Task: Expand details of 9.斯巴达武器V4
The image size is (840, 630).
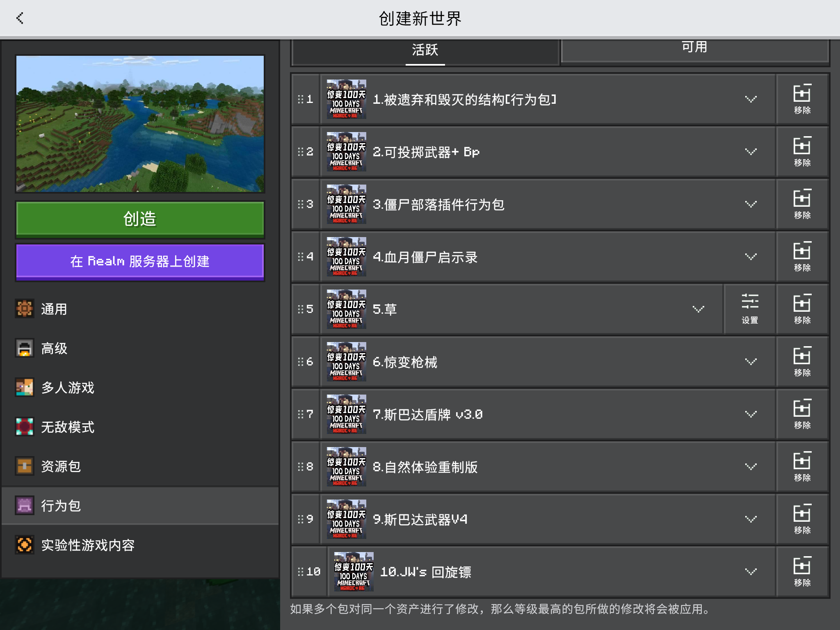Action: [x=751, y=519]
